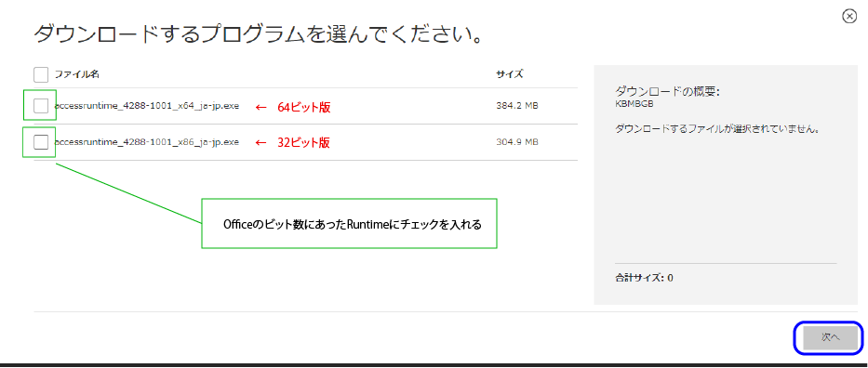868x368 pixels.
Task: Click the red 64ビット版 label
Action: tap(304, 107)
